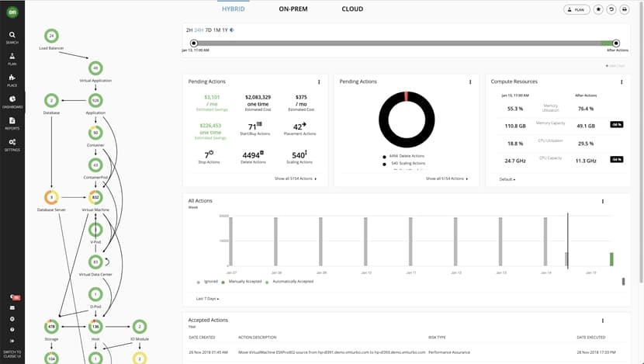Click the 71 Start/Buy Actions count
Image resolution: width=644 pixels, height=364 pixels.
254,127
